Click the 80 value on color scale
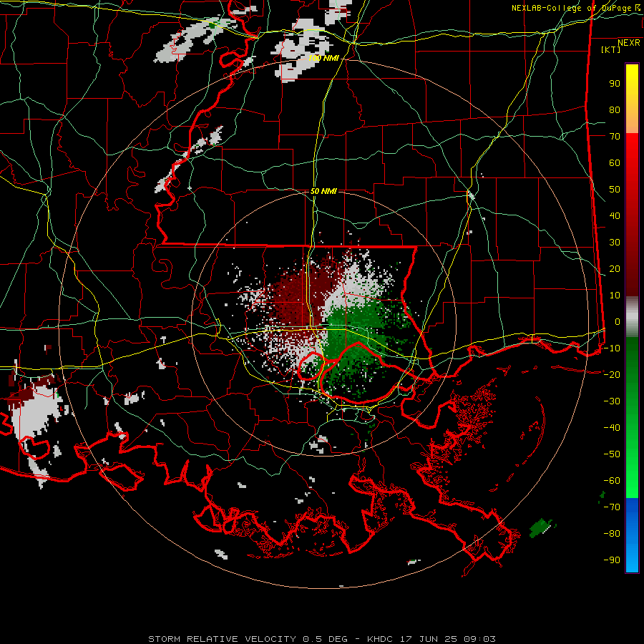The width and height of the screenshot is (644, 644). tap(615, 110)
